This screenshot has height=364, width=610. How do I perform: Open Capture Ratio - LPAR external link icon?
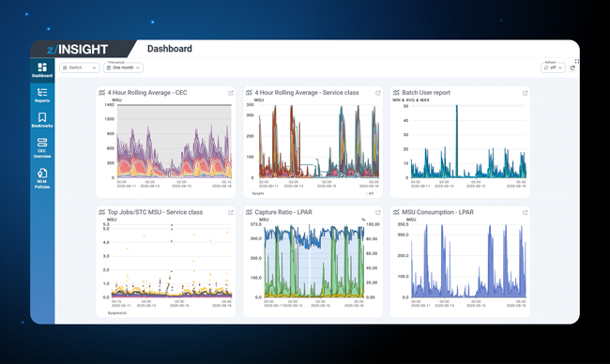(378, 212)
